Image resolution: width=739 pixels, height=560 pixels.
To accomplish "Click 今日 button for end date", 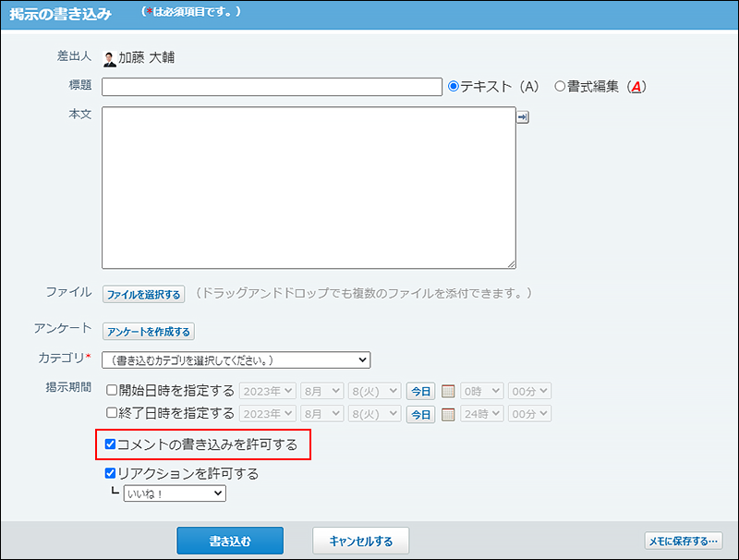I will pos(421,414).
